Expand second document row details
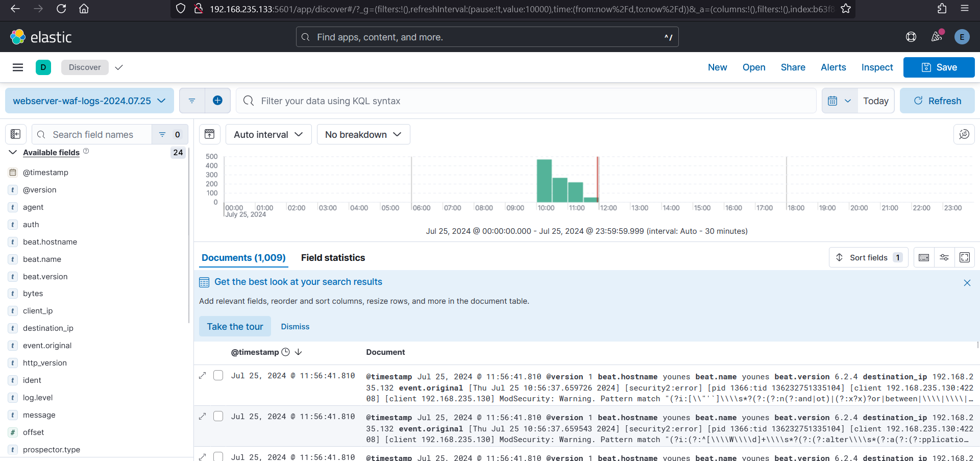The width and height of the screenshot is (980, 461). 203,416
